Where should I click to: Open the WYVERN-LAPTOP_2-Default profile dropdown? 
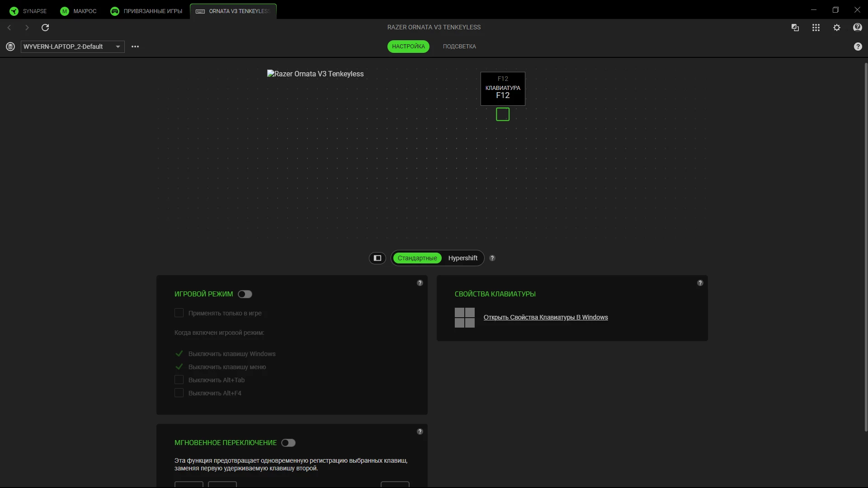pos(72,47)
